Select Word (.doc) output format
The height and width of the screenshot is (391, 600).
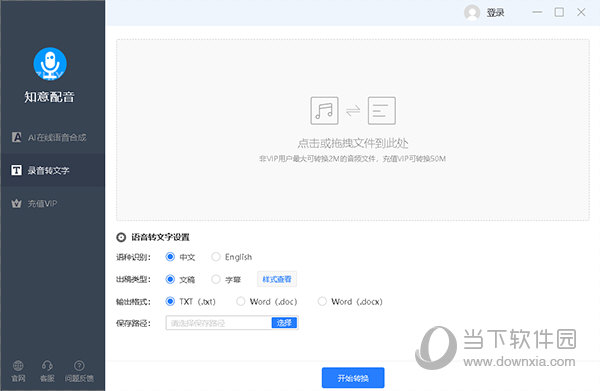(241, 301)
